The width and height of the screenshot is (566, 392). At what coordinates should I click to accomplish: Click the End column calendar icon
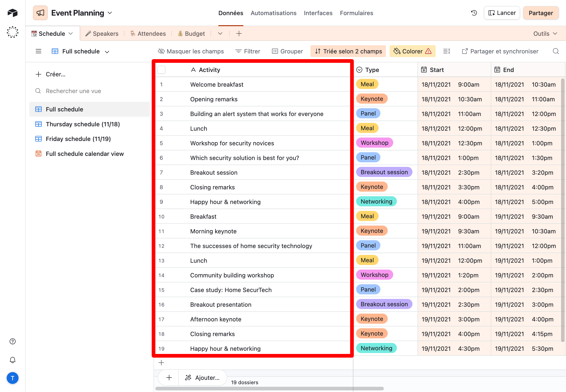coord(497,70)
